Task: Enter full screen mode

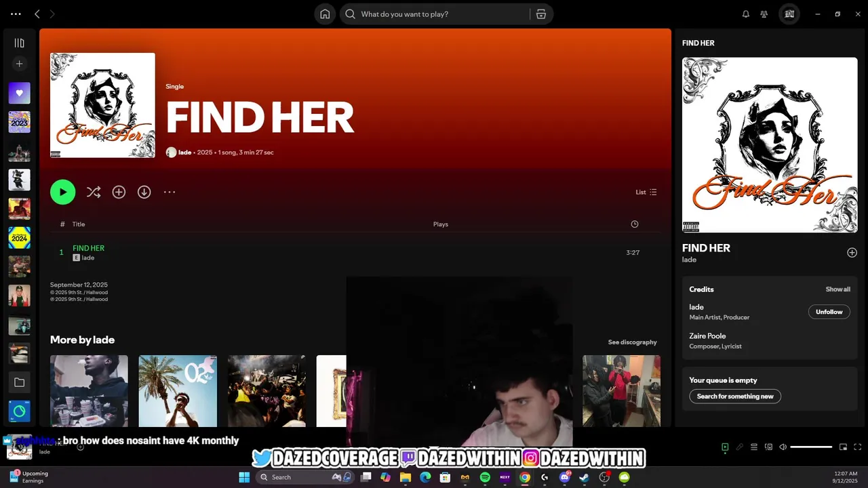Action: pyautogui.click(x=857, y=447)
